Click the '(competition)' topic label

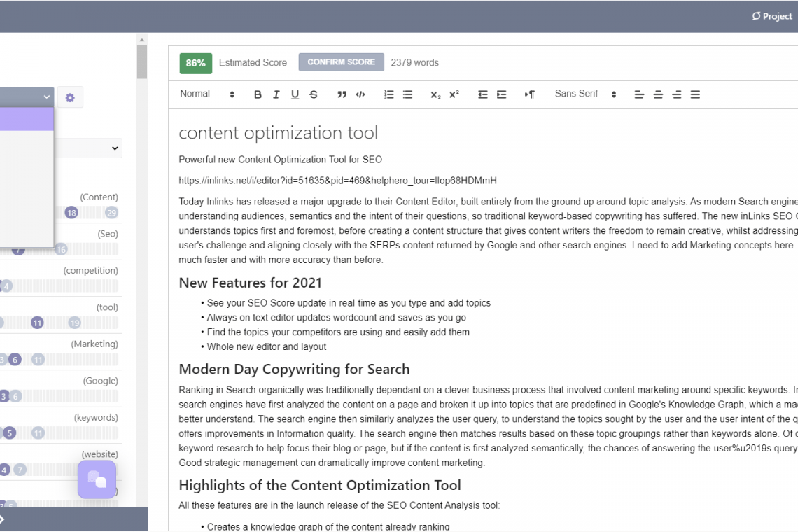90,271
